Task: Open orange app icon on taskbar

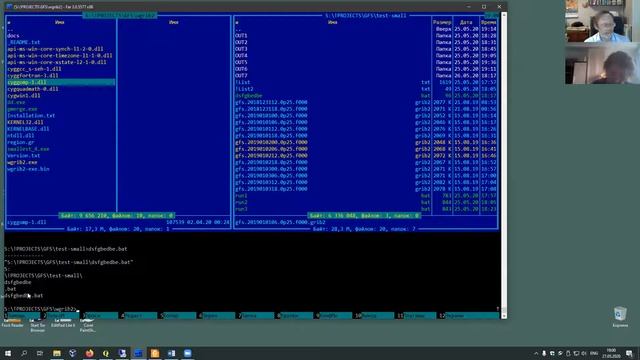Action: pyautogui.click(x=155, y=353)
